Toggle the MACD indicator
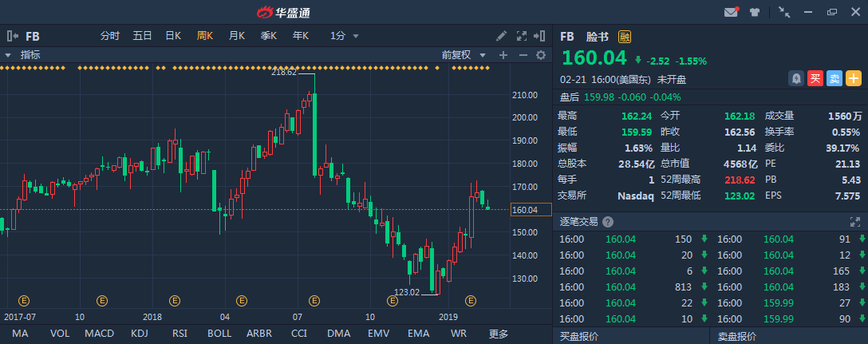This screenshot has height=344, width=868. (x=99, y=333)
